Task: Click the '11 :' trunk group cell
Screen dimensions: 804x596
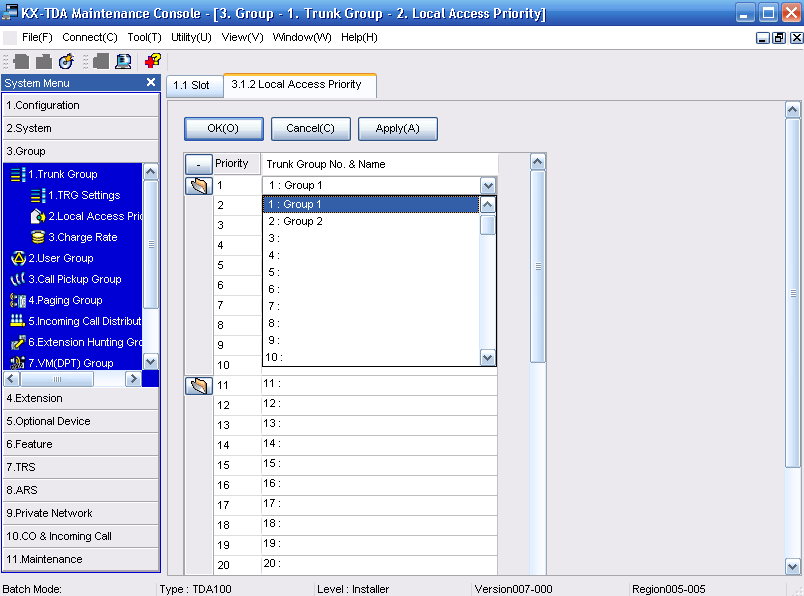Action: coord(379,384)
